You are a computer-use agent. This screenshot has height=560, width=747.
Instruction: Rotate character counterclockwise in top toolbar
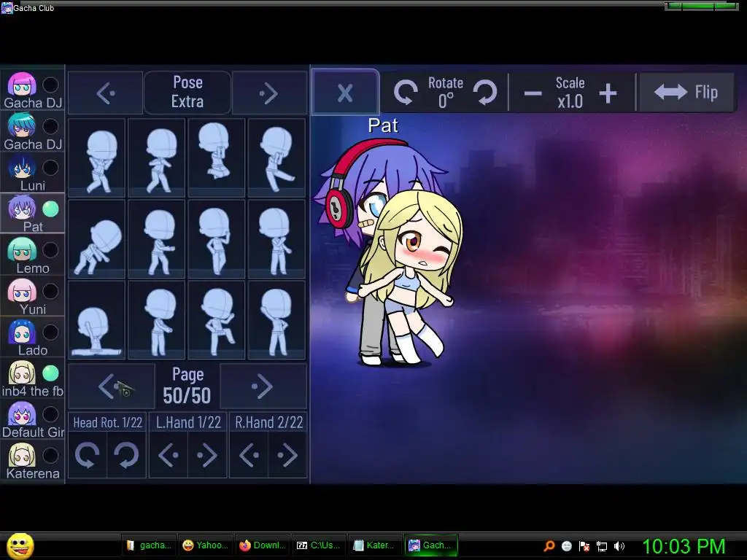(406, 93)
